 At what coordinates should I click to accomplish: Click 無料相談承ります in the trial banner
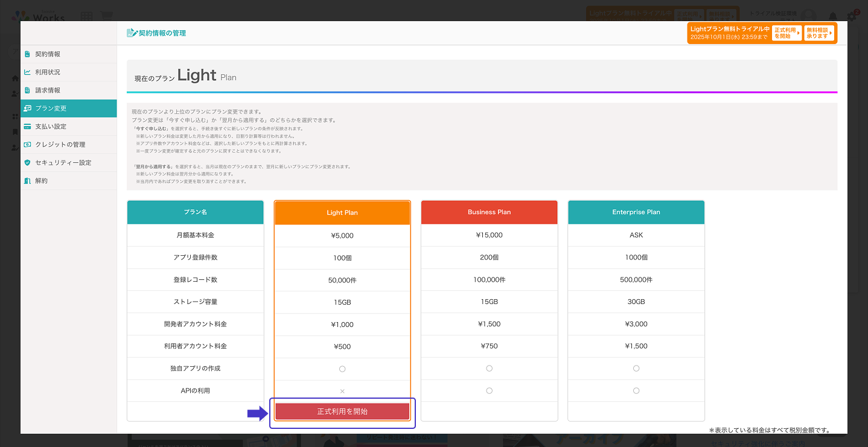point(819,33)
